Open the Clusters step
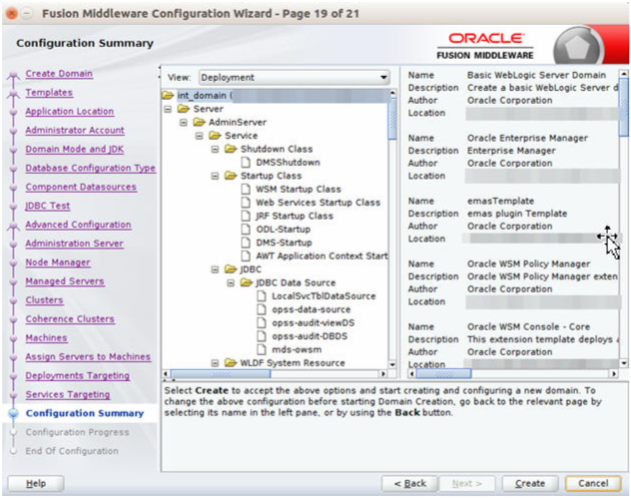 [44, 300]
